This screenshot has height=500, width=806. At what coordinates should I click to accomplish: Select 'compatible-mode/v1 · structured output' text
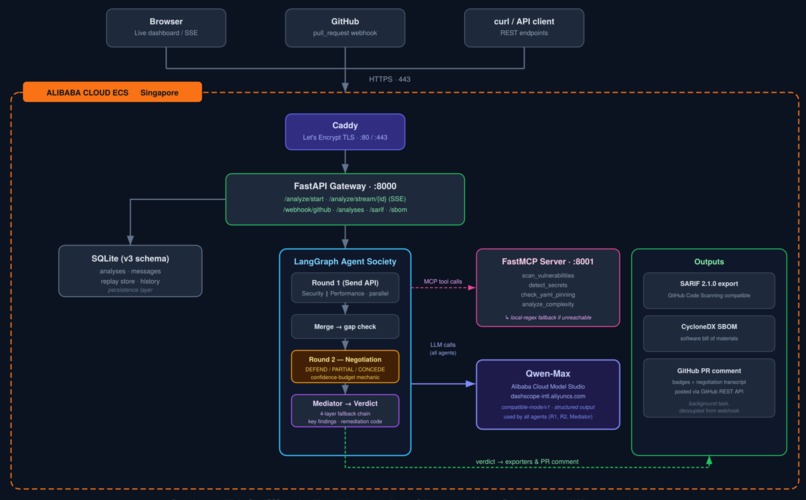click(x=547, y=407)
